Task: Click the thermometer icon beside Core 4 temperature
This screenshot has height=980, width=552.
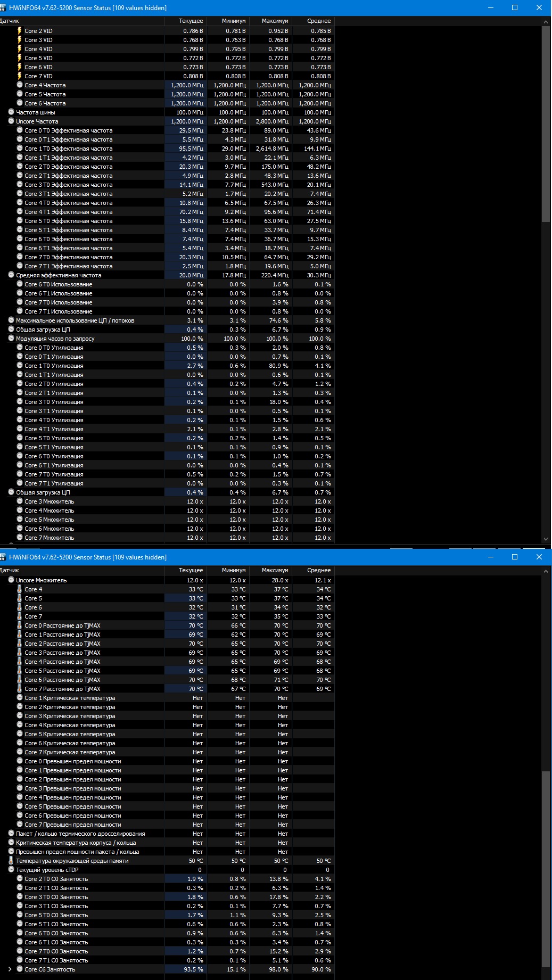Action: coord(20,589)
